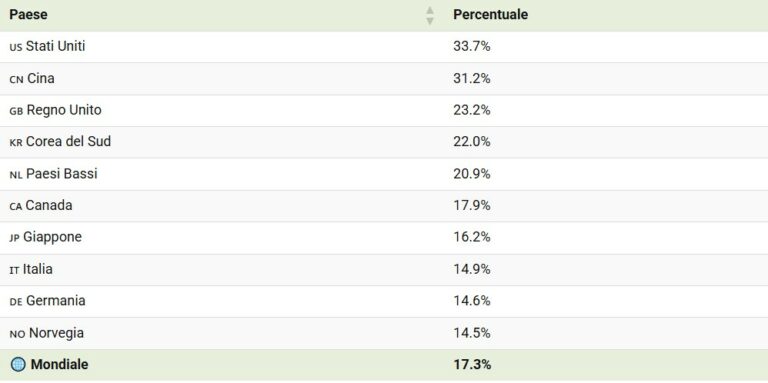The height and width of the screenshot is (383, 768).
Task: Click the US country code badge
Action: pos(16,48)
